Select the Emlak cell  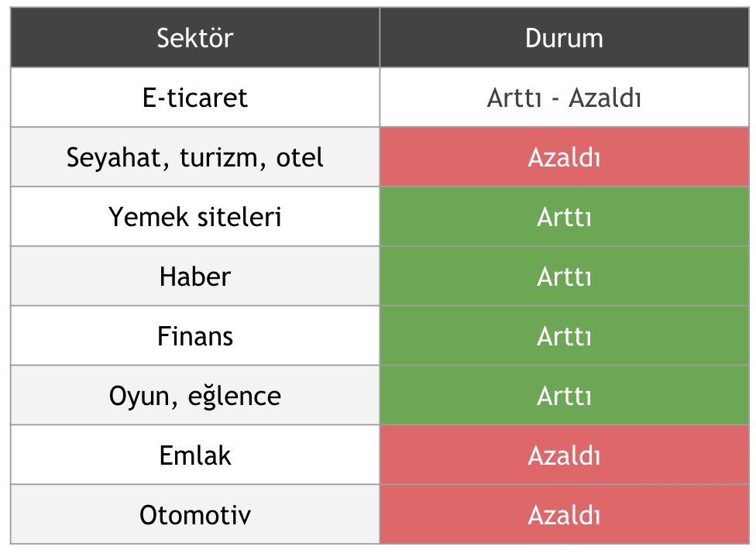pyautogui.click(x=195, y=455)
